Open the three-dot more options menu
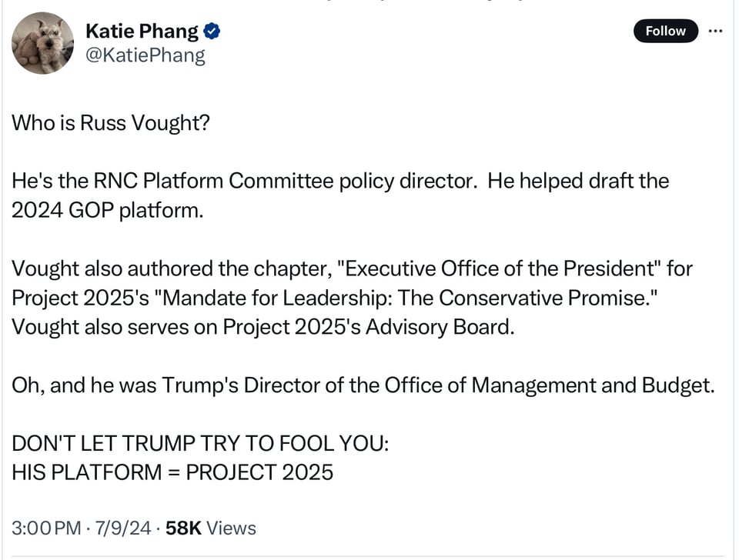This screenshot has height=560, width=739. point(715,31)
